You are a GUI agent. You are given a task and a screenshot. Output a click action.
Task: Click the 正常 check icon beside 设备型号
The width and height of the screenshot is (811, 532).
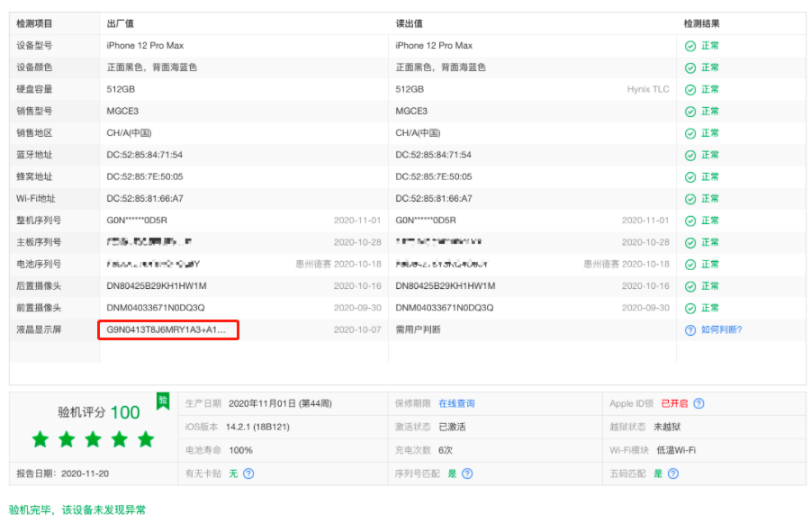pos(692,45)
